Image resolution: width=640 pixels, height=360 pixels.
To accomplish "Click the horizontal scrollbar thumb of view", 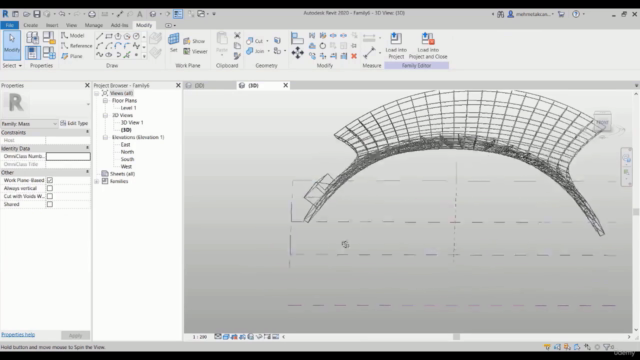I will click(x=456, y=337).
